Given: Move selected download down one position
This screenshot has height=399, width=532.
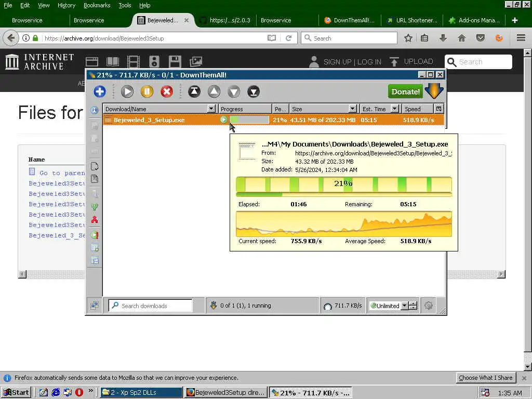Looking at the screenshot, I should (234, 91).
